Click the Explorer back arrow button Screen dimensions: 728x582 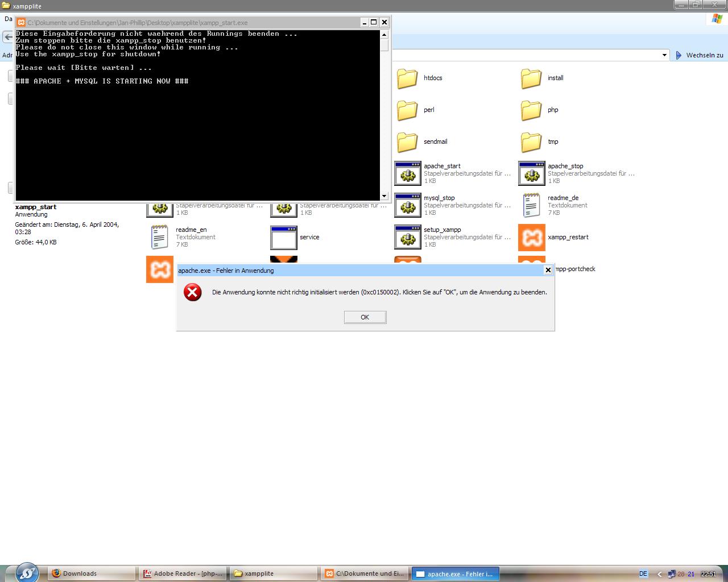click(8, 38)
